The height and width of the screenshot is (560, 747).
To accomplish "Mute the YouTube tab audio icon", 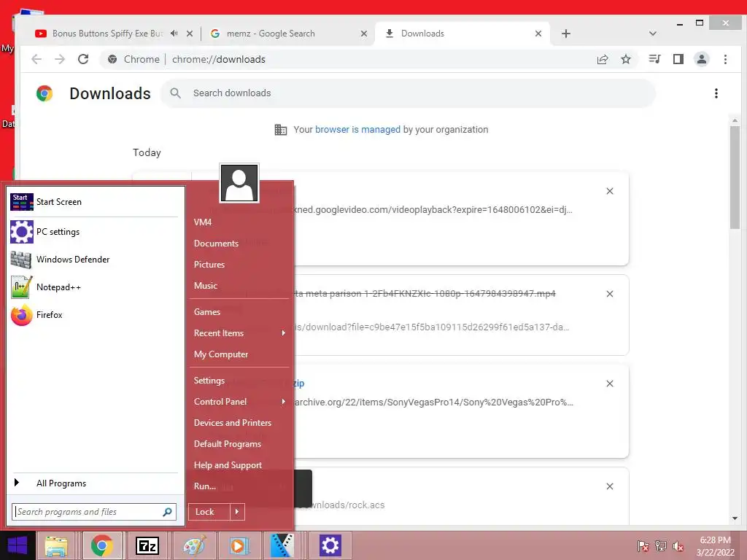I will 174,34.
